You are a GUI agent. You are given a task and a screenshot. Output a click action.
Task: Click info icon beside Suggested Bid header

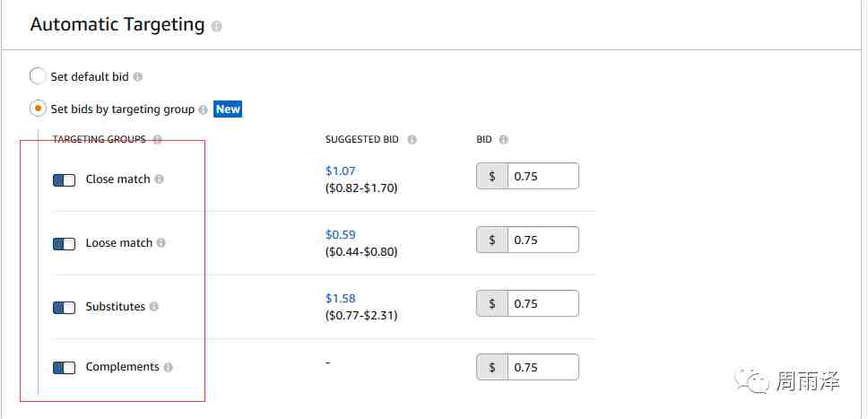412,140
